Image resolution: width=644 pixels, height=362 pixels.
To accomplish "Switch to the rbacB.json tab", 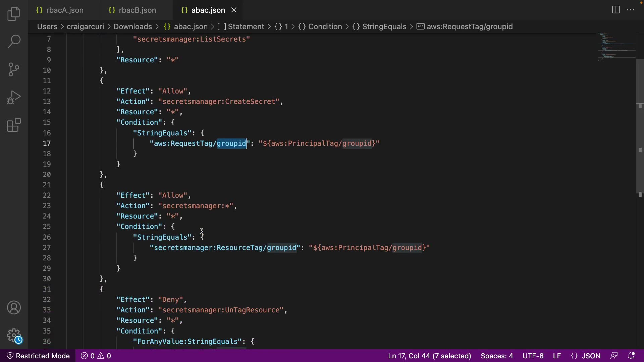I will [137, 10].
